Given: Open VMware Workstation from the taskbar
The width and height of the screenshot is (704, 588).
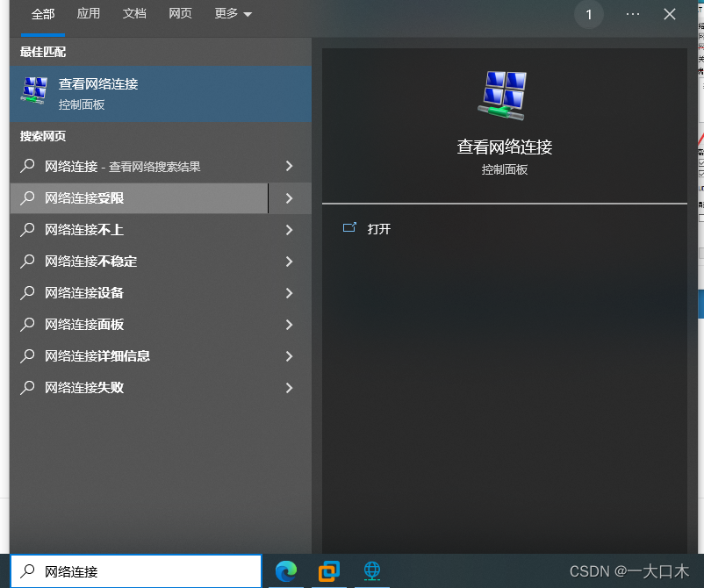Looking at the screenshot, I should click(329, 571).
